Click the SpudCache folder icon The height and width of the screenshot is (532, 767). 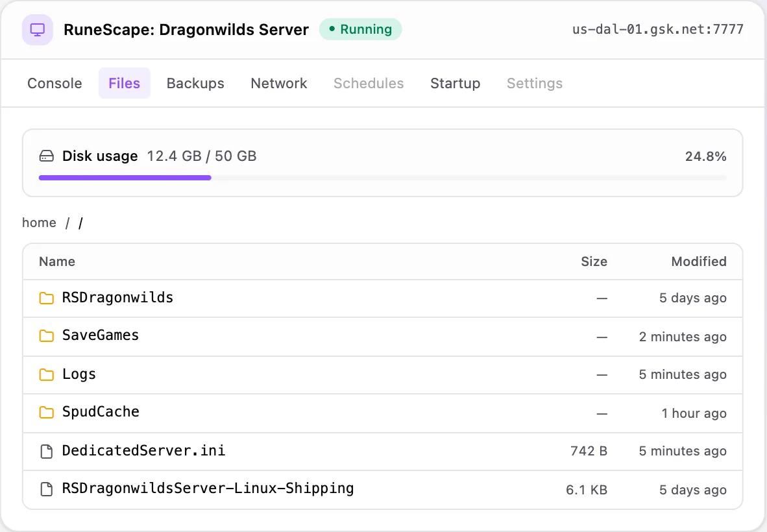coord(47,412)
